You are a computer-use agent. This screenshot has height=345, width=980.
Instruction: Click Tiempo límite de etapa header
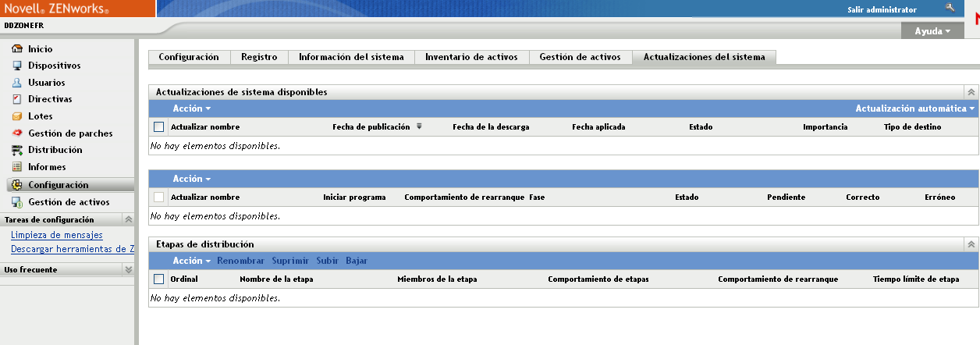click(916, 279)
